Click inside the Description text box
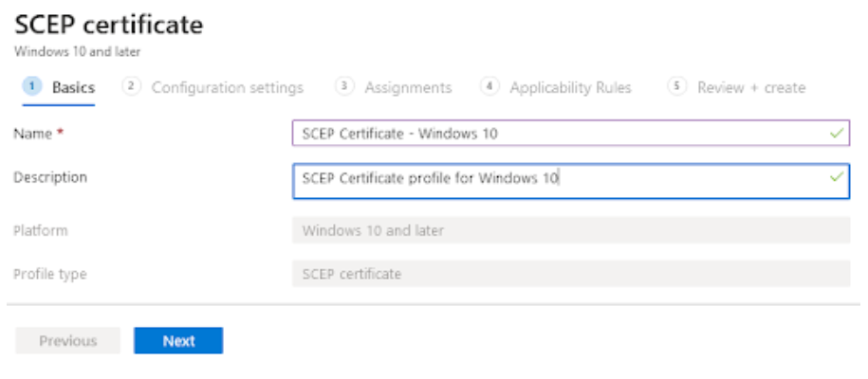This screenshot has height=379, width=868. 571,181
